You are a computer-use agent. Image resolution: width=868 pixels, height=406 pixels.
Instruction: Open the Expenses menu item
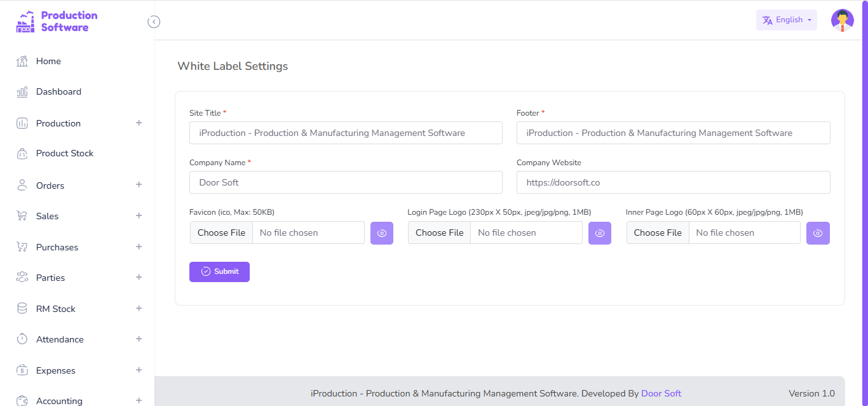pos(56,370)
